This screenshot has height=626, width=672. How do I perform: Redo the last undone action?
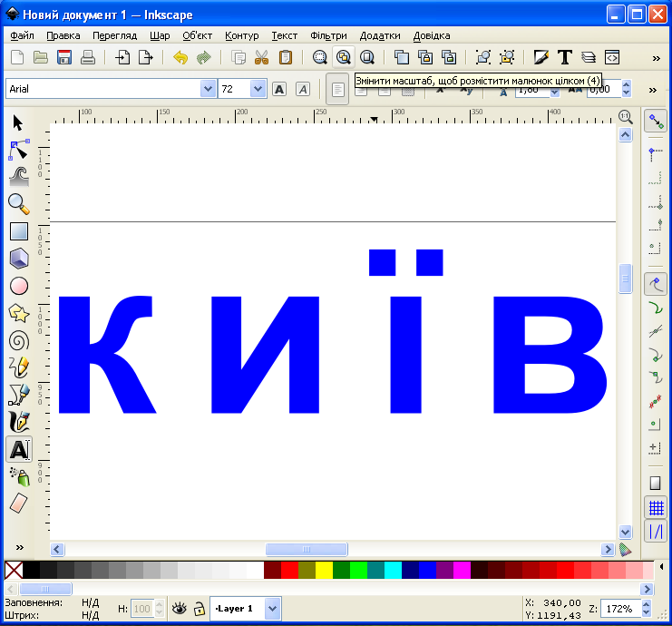point(204,57)
